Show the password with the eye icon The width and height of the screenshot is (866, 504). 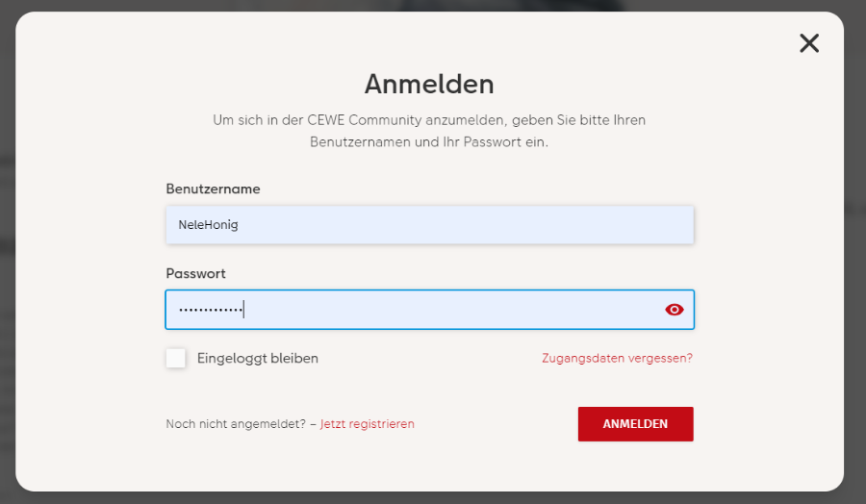coord(674,310)
